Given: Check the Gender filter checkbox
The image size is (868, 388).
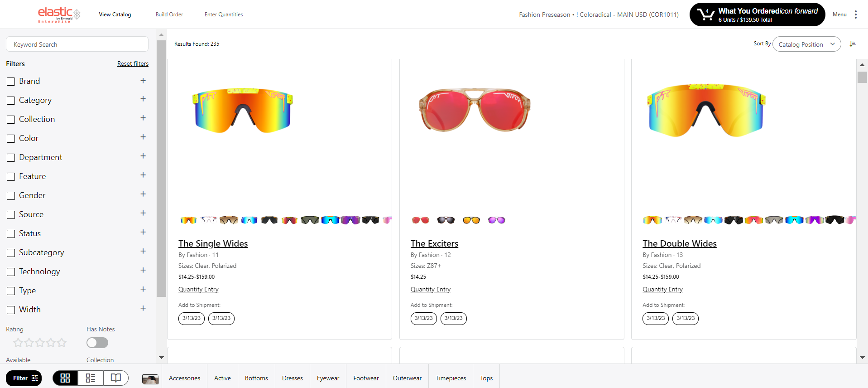Looking at the screenshot, I should pos(11,196).
